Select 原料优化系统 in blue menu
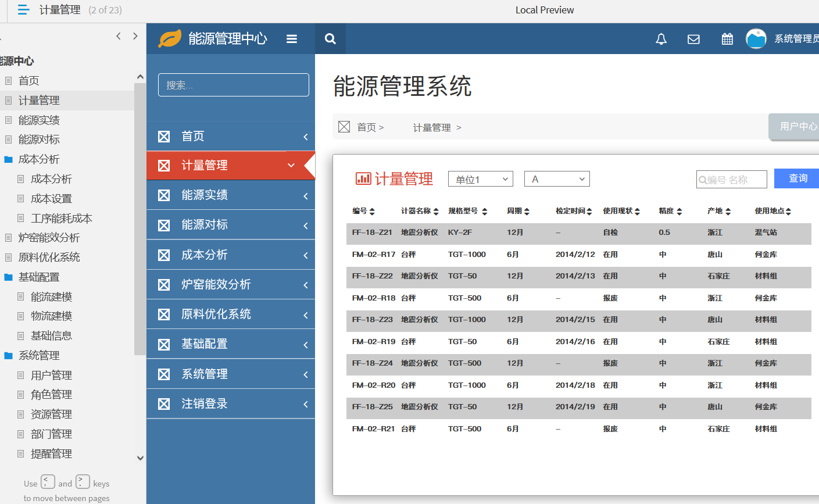 tap(230, 314)
